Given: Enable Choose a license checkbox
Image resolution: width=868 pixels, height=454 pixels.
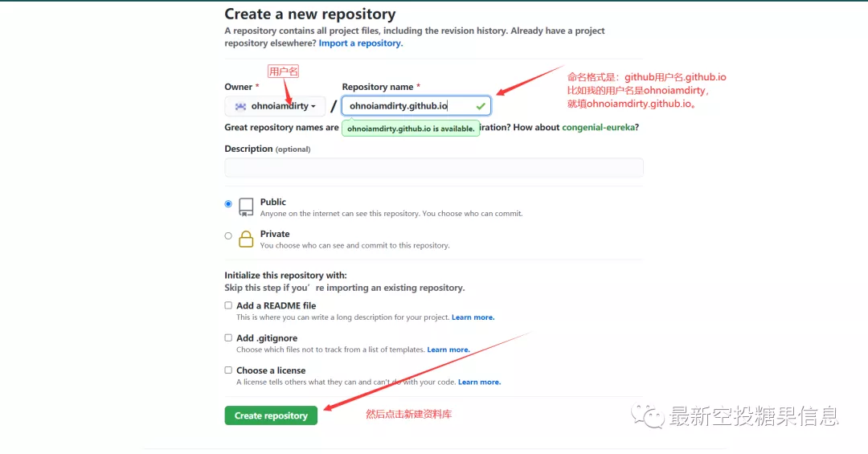Looking at the screenshot, I should coord(228,370).
